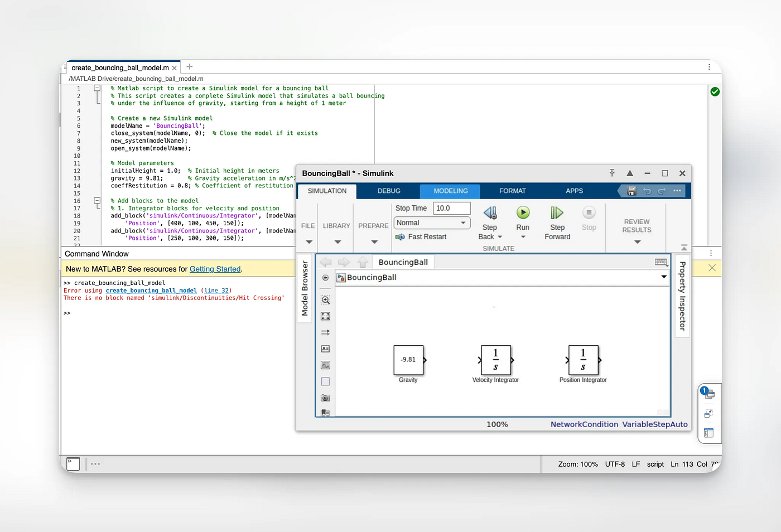Open the line 32 error link
The height and width of the screenshot is (532, 781).
click(216, 291)
